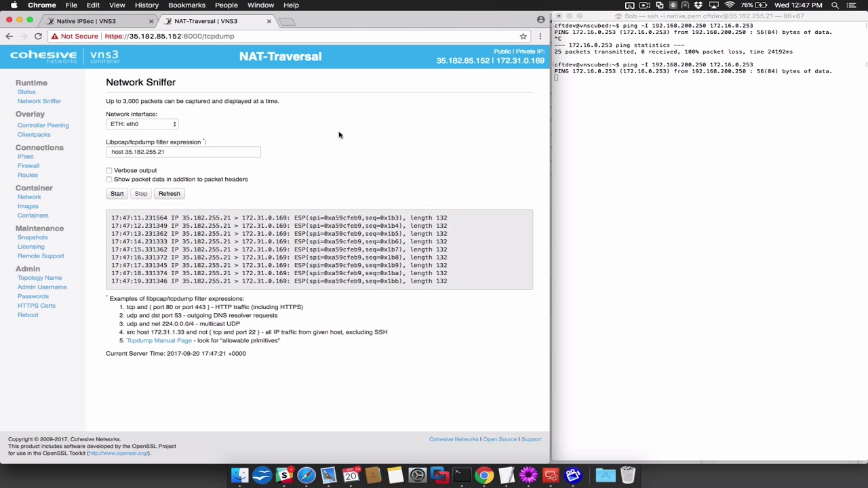This screenshot has width=868, height=488.
Task: Open the red remote desktop app in dock
Action: tap(551, 476)
